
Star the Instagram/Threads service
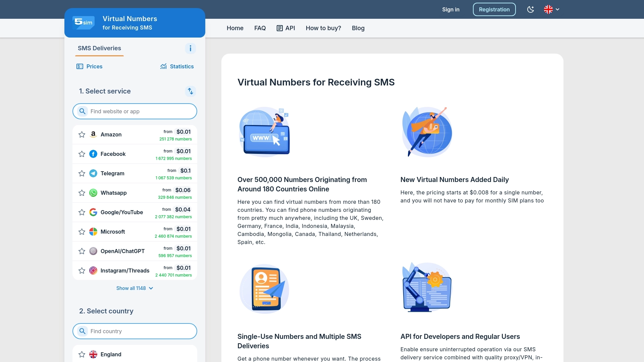(x=82, y=270)
